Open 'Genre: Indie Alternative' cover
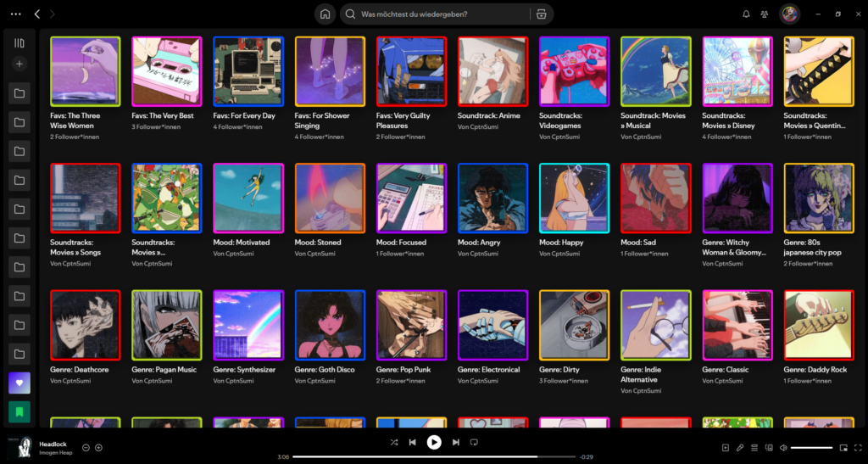Screen dimensions: 868x464 tap(656, 325)
